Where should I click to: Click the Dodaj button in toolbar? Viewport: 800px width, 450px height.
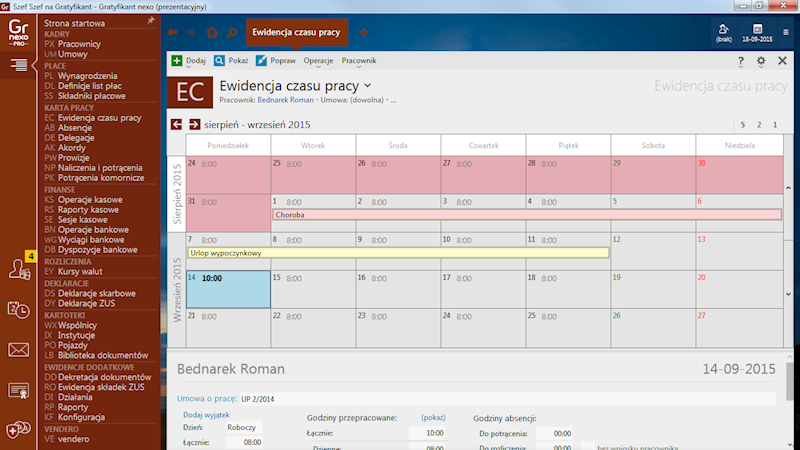pos(189,61)
